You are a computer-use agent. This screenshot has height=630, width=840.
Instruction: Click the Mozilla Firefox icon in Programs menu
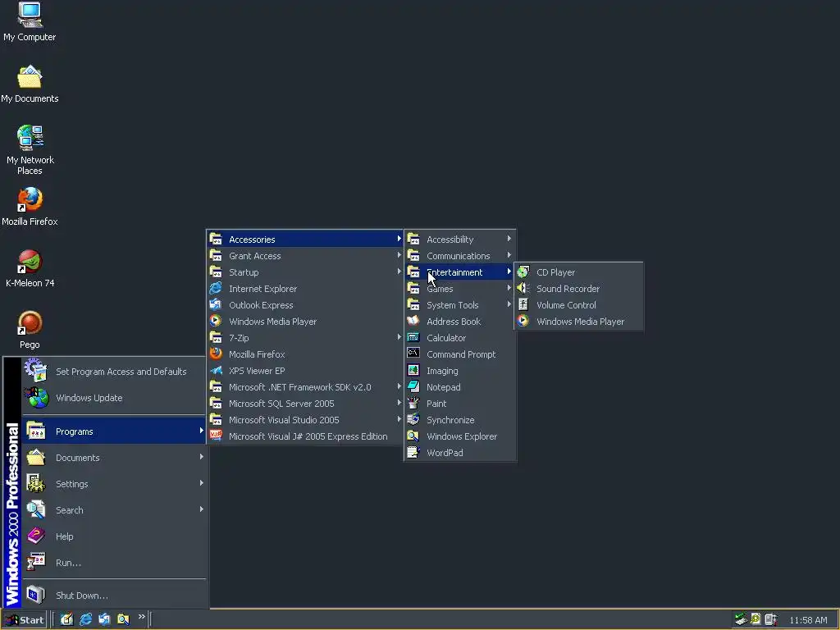point(216,354)
